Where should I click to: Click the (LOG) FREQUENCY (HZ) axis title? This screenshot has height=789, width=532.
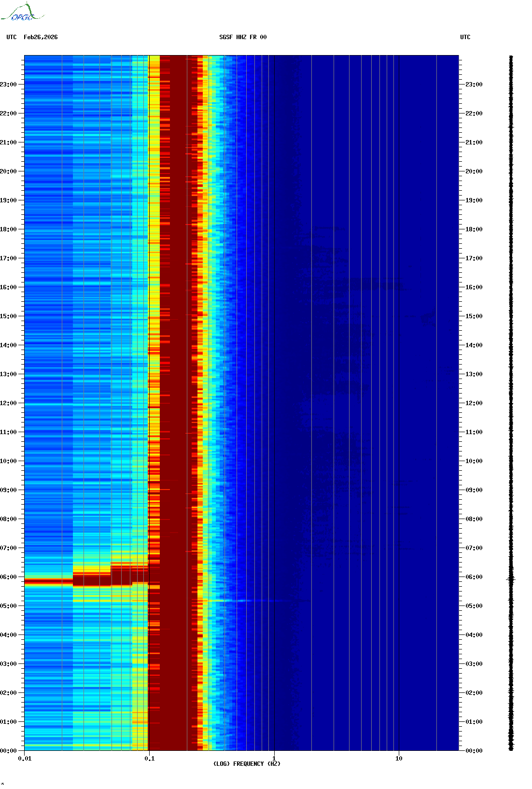[247, 764]
